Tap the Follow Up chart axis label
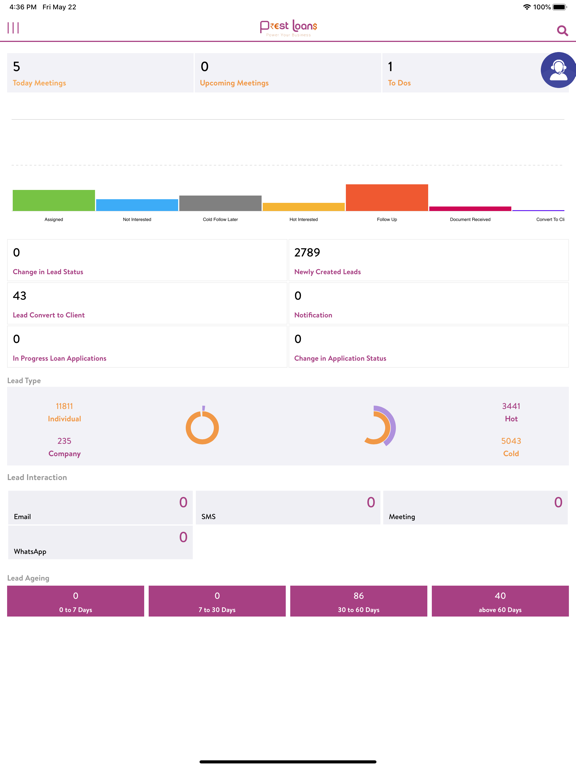 [x=387, y=219]
